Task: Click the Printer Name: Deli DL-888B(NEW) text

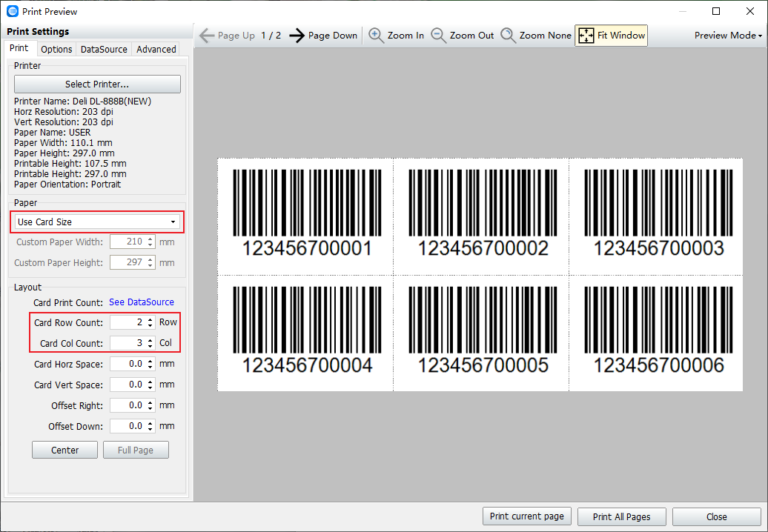Action: [x=83, y=102]
